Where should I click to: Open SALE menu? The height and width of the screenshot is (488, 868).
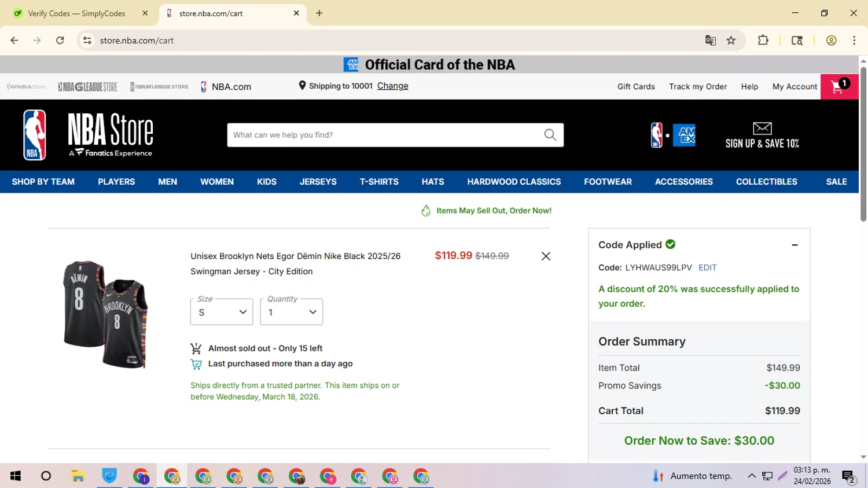(836, 182)
